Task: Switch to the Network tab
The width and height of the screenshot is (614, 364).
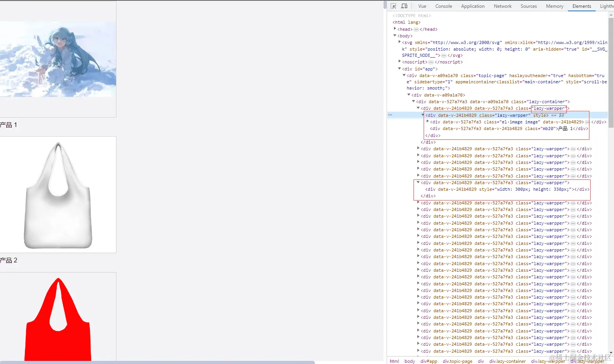Action: [x=503, y=6]
